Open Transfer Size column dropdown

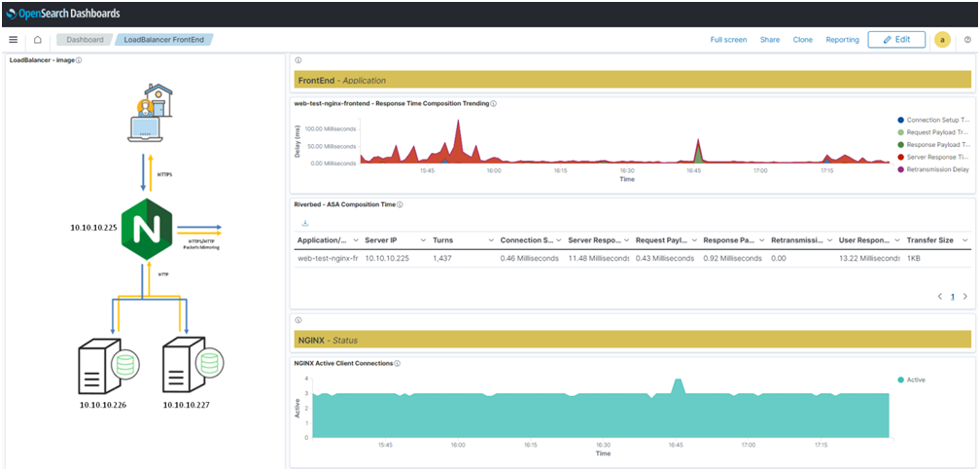(965, 240)
